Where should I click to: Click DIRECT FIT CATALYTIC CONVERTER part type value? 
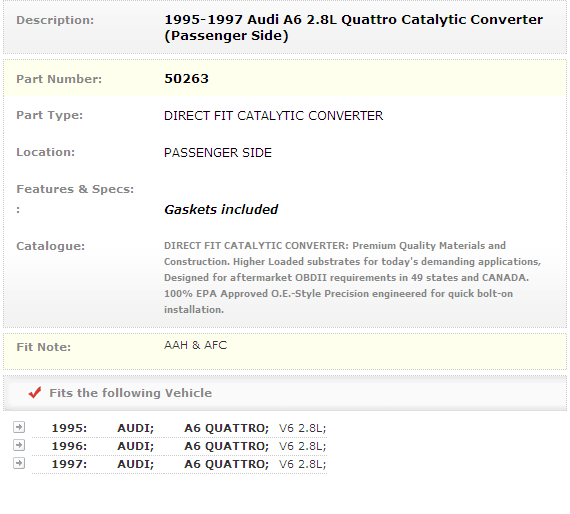[x=273, y=116]
